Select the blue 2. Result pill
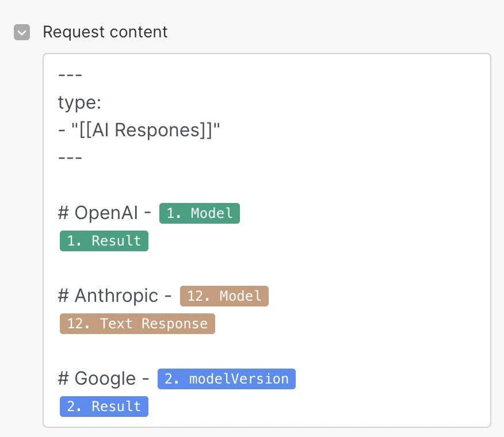504x437 pixels. pyautogui.click(x=104, y=407)
